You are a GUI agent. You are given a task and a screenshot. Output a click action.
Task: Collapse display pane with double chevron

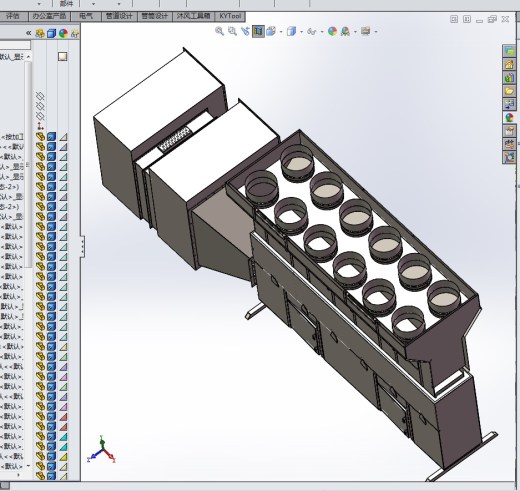[x=29, y=33]
